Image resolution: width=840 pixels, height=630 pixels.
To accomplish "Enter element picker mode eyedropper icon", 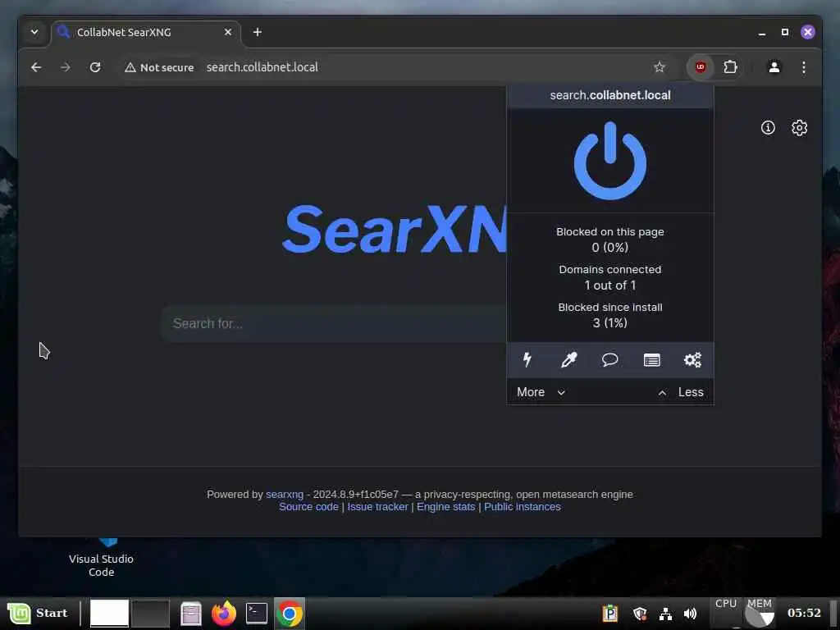I will point(568,359).
